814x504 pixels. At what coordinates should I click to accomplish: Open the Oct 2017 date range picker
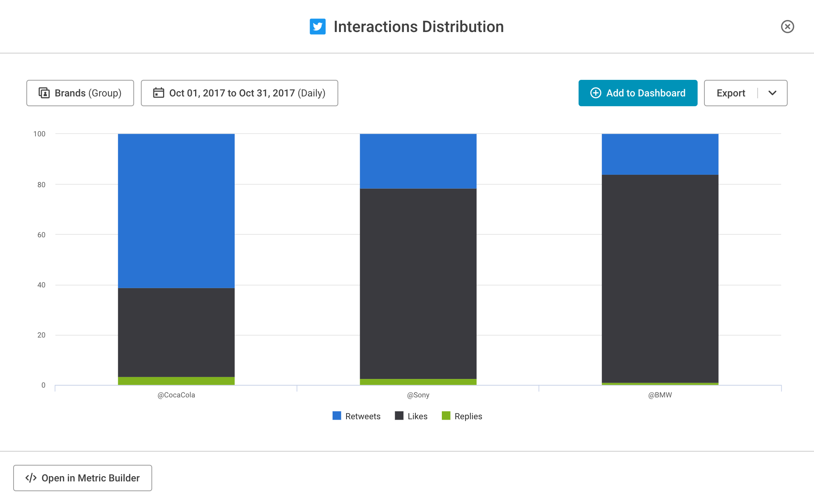tap(240, 93)
